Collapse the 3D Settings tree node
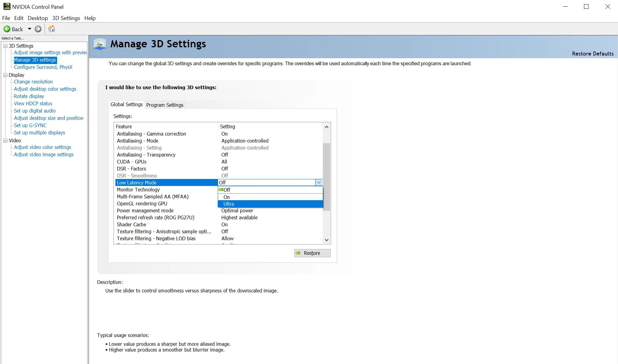The image size is (618, 364). point(5,46)
